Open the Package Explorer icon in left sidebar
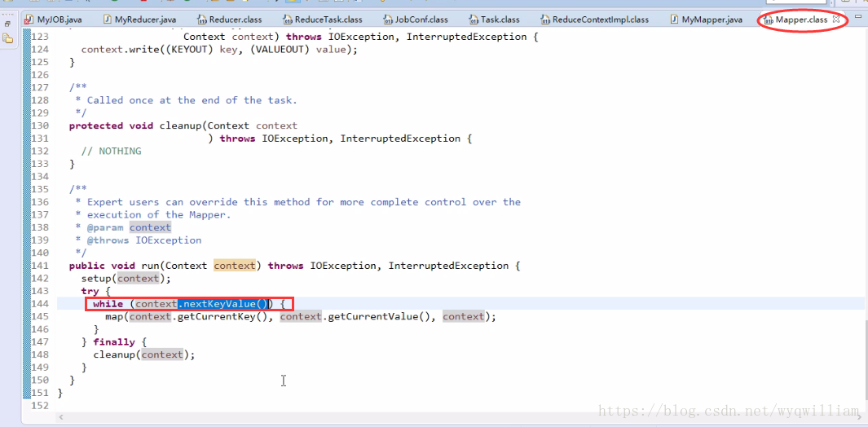 [7, 38]
